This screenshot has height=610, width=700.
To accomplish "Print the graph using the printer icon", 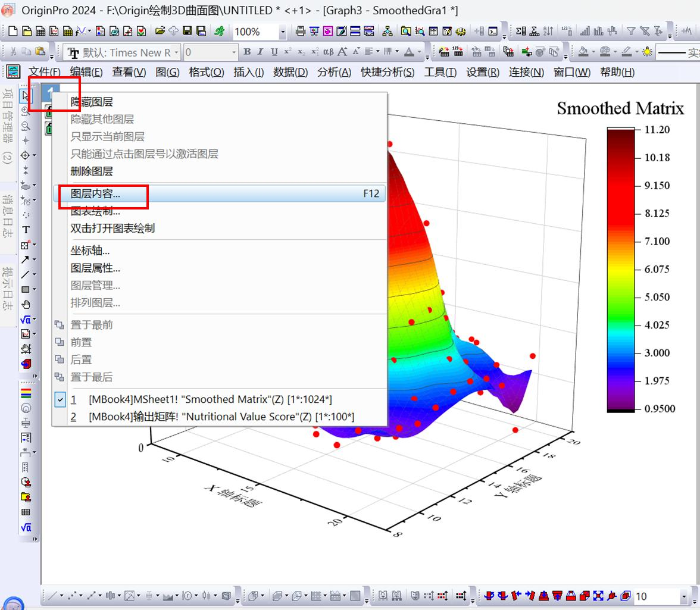I will click(301, 31).
